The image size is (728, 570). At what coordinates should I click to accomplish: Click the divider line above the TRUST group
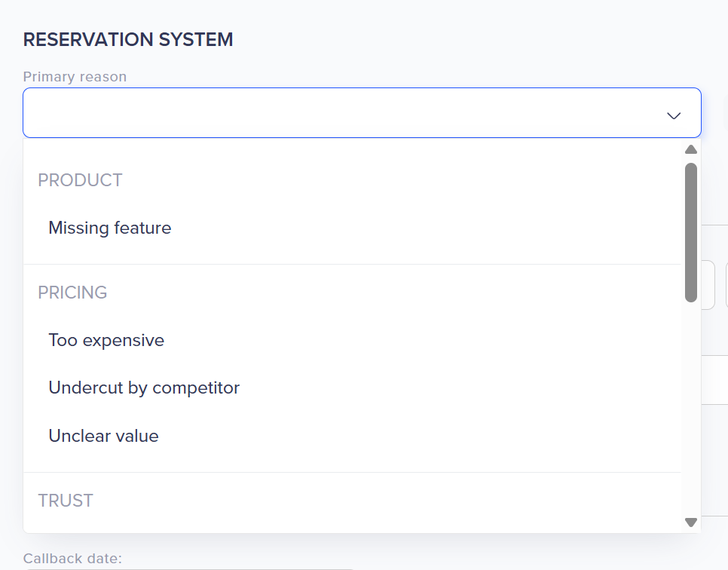coord(352,473)
